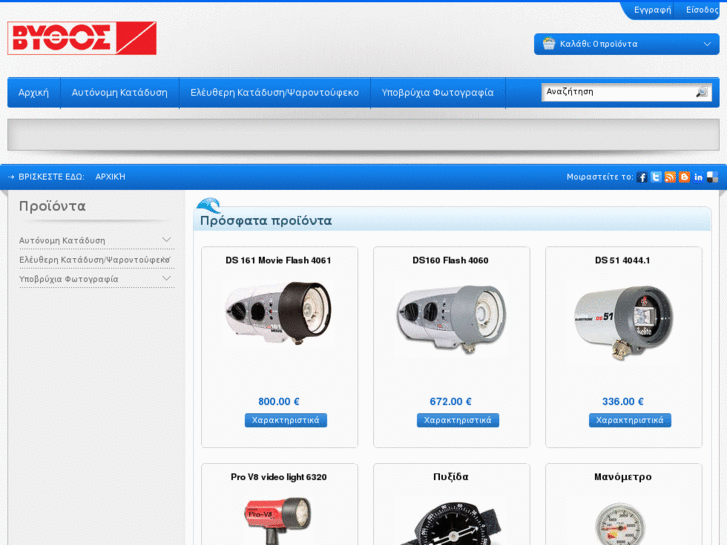Click the DS160 Flash 4060 title
This screenshot has width=727, height=545.
click(451, 260)
